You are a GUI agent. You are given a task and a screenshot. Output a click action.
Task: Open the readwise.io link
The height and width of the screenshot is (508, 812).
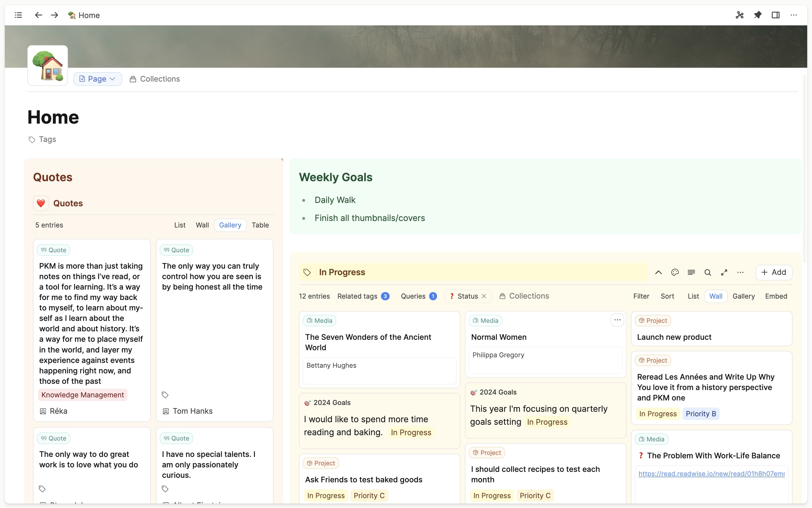(x=711, y=474)
